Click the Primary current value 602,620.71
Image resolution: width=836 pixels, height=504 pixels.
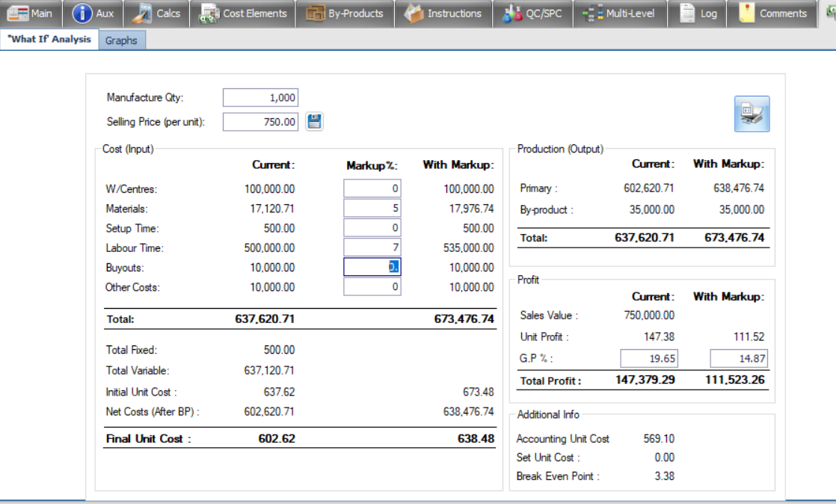649,188
